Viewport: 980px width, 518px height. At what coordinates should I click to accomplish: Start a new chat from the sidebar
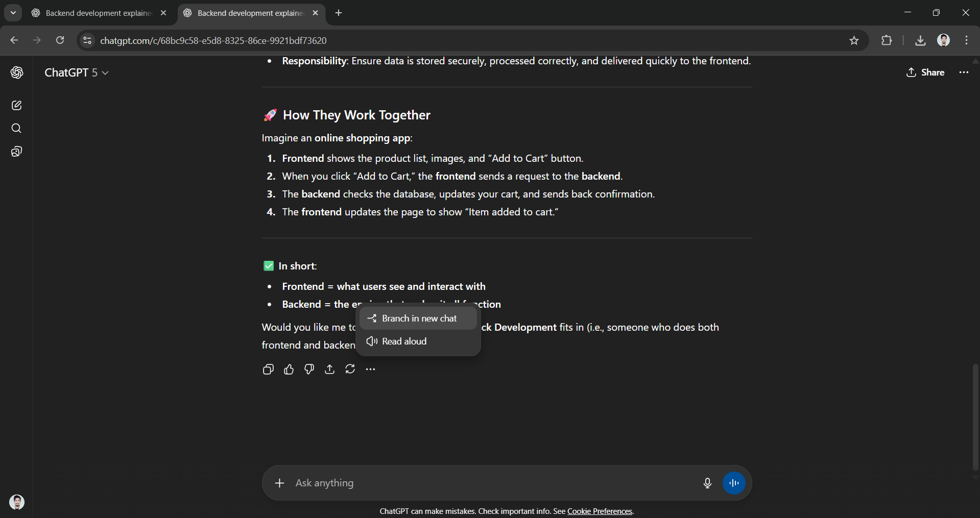(x=17, y=105)
